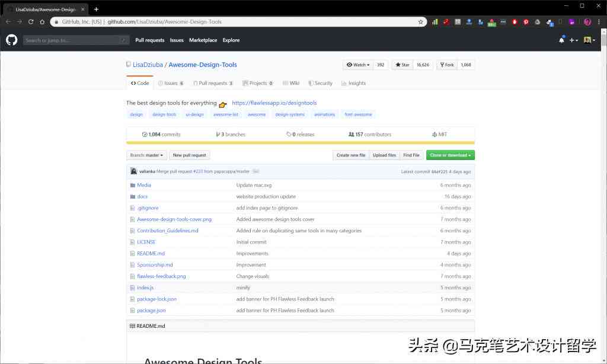This screenshot has height=364, width=607.
Task: Open the Clone or download dropdown
Action: coord(451,155)
